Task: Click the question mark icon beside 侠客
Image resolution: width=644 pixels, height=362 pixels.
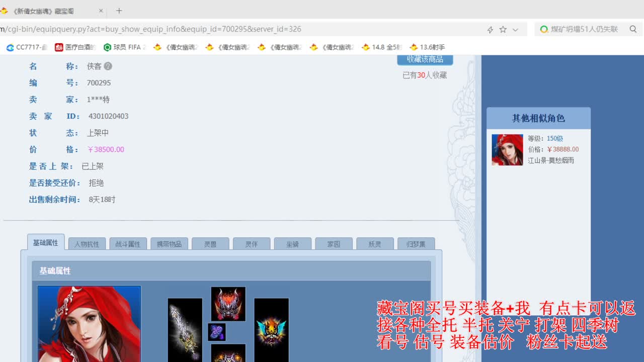Action: [108, 66]
